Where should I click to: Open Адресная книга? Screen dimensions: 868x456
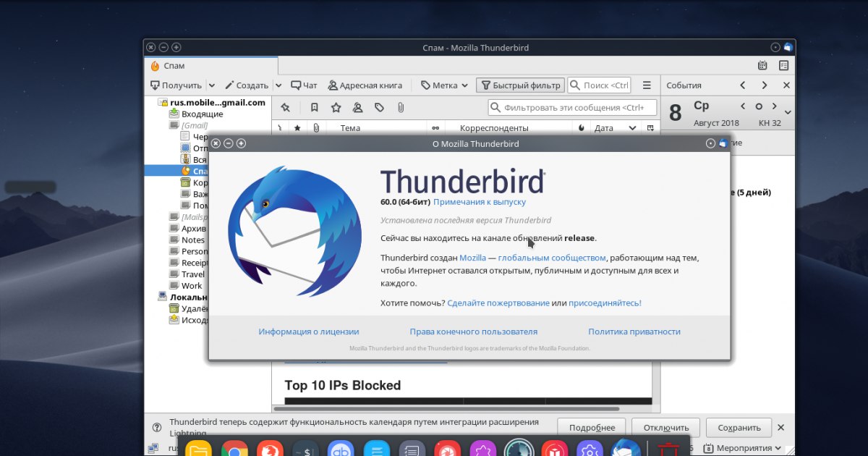click(365, 85)
